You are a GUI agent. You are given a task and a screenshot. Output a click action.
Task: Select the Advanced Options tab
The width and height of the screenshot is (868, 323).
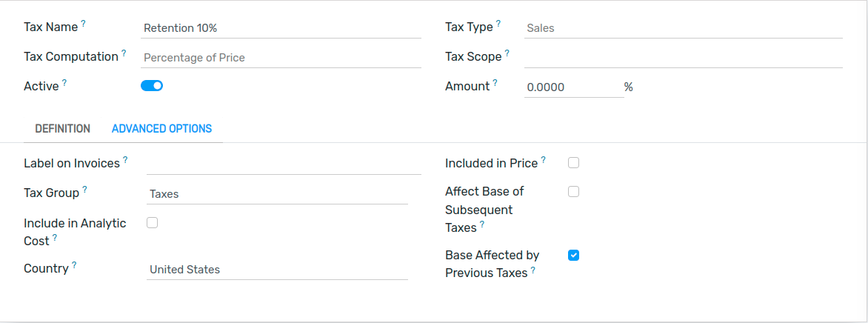161,129
